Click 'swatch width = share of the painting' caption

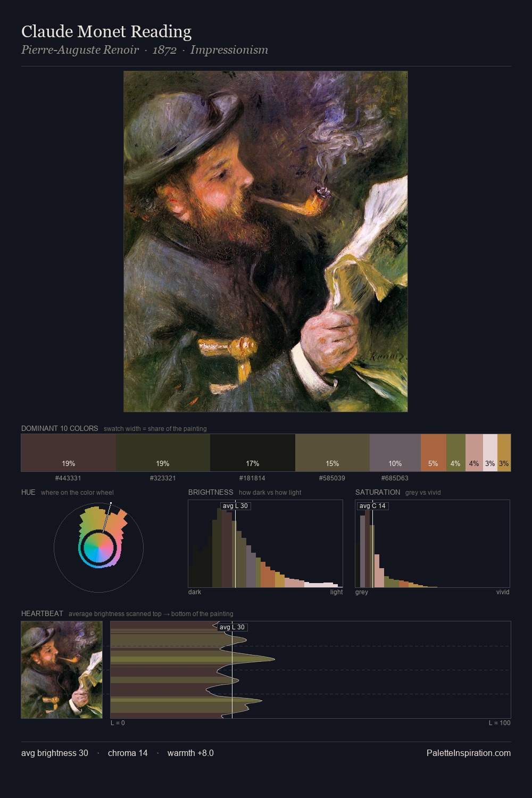pyautogui.click(x=155, y=429)
